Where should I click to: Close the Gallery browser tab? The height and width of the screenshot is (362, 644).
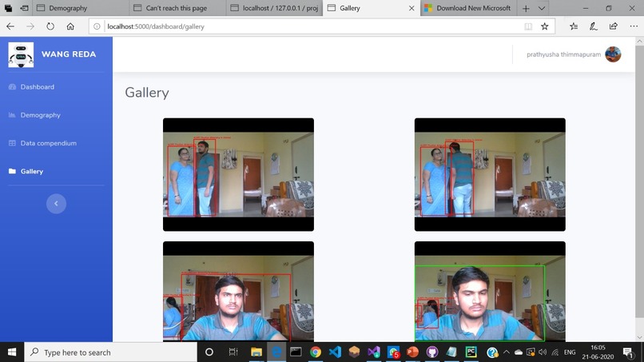(411, 8)
